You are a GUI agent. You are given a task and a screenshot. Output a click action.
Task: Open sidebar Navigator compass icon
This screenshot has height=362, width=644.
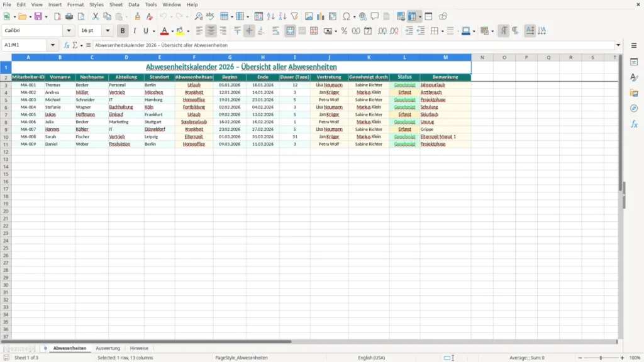click(x=634, y=108)
